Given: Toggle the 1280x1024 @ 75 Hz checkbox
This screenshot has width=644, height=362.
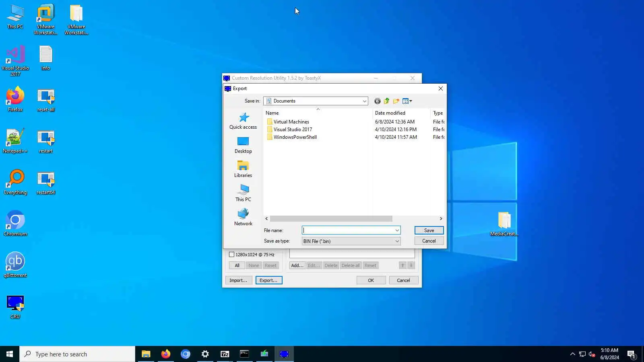Looking at the screenshot, I should [231, 255].
